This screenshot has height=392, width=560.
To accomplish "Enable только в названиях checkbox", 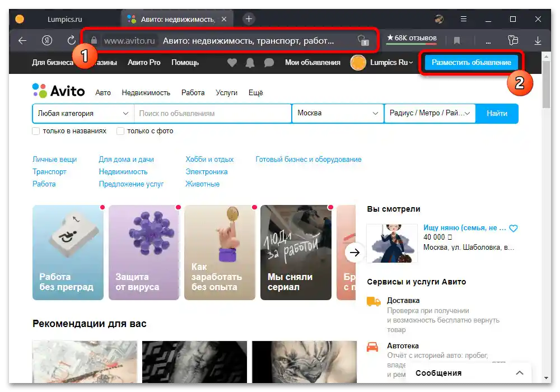I will [x=36, y=131].
